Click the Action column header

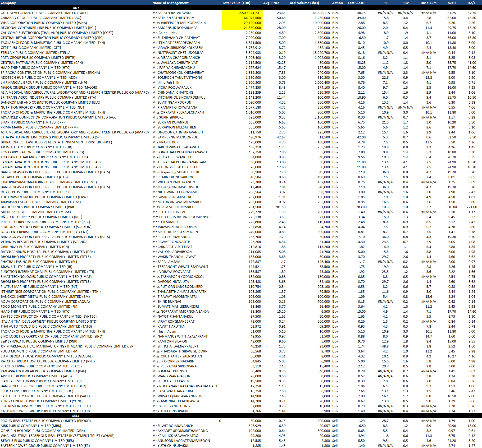click(337, 3)
